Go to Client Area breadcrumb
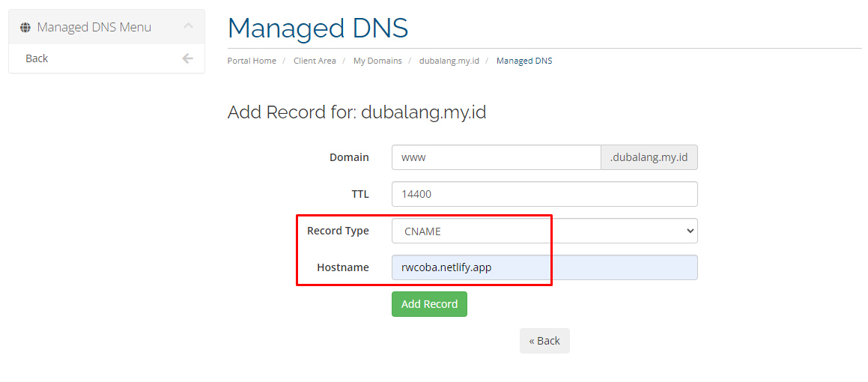The image size is (868, 382). [315, 61]
